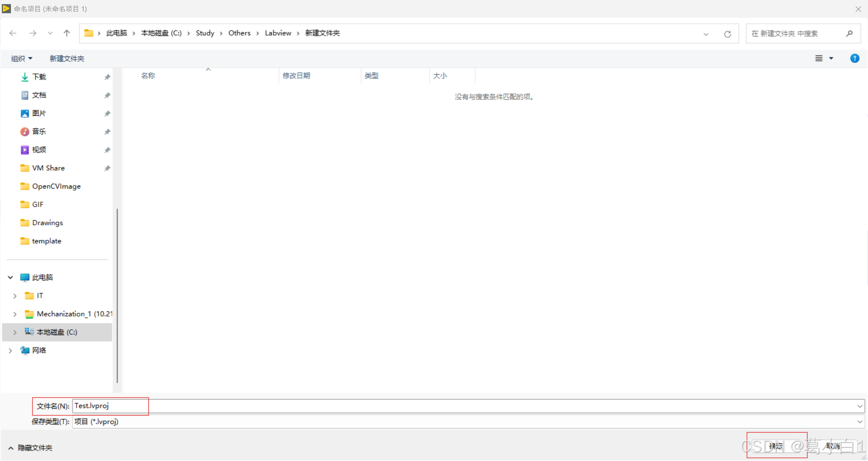868x461 pixels.
Task: Open help via the question mark icon
Action: 855,58
